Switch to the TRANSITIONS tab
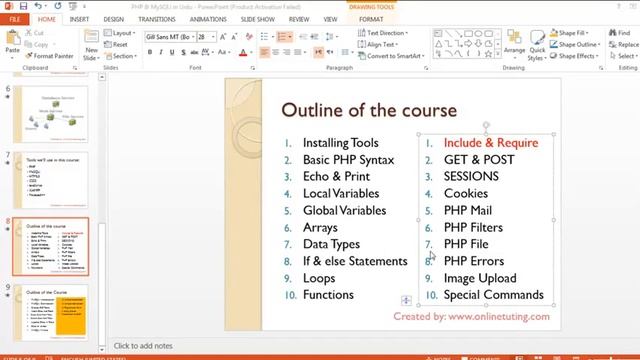 [157, 19]
